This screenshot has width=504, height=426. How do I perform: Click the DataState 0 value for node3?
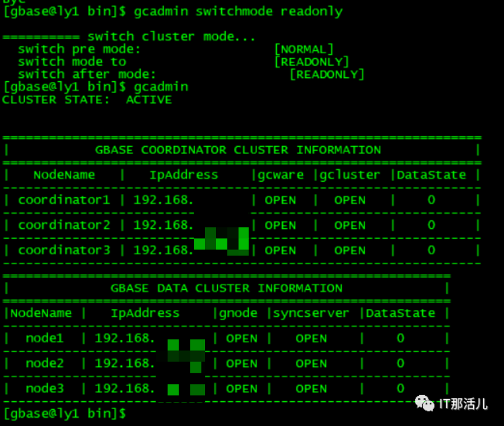pyautogui.click(x=400, y=388)
